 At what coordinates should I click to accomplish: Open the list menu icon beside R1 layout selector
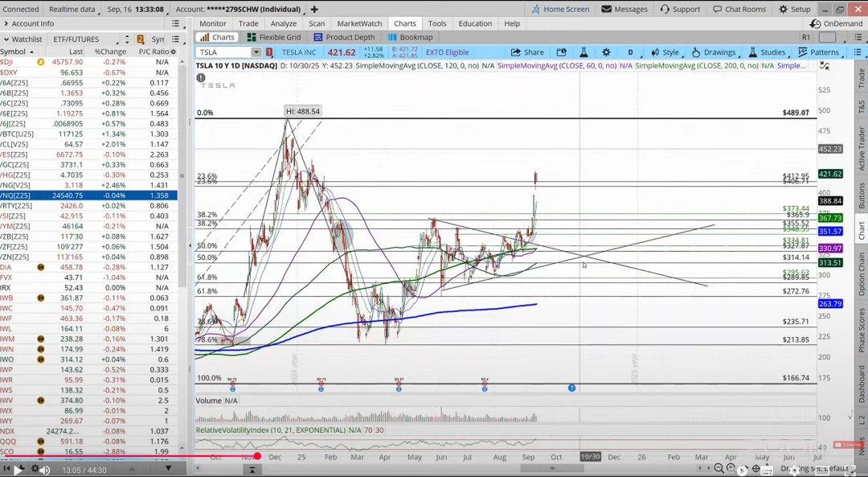858,37
